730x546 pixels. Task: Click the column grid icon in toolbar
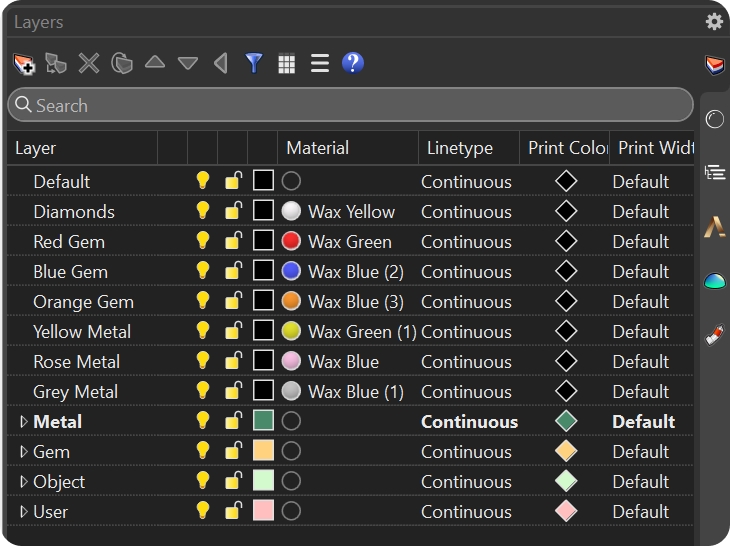[x=287, y=64]
